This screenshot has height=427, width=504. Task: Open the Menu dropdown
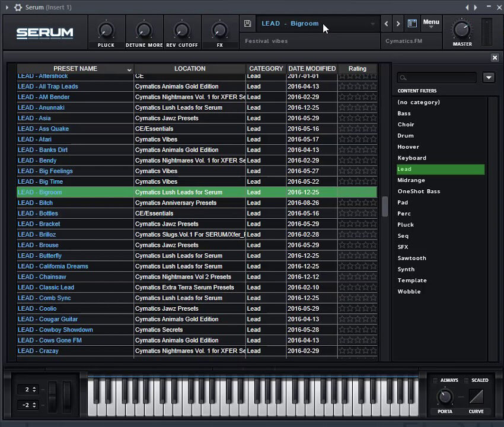pos(430,23)
